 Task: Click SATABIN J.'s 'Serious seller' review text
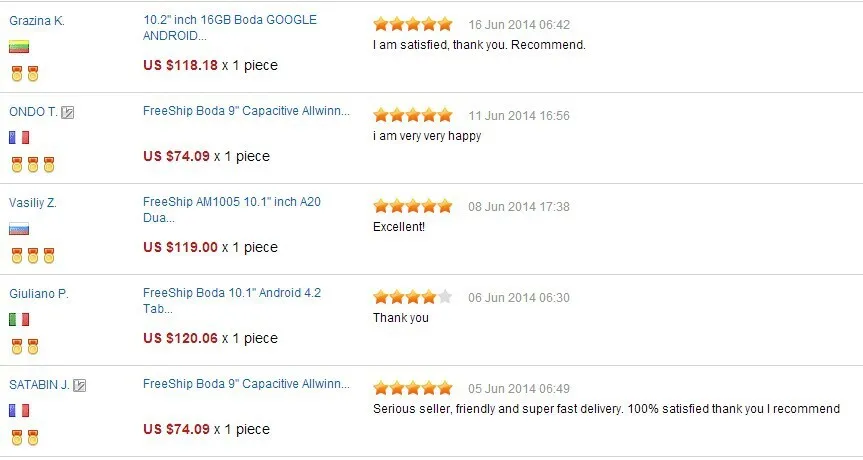607,409
